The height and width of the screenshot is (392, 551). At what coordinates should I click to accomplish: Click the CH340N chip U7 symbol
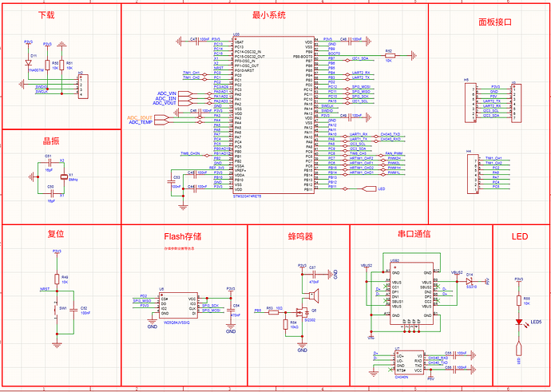click(409, 362)
